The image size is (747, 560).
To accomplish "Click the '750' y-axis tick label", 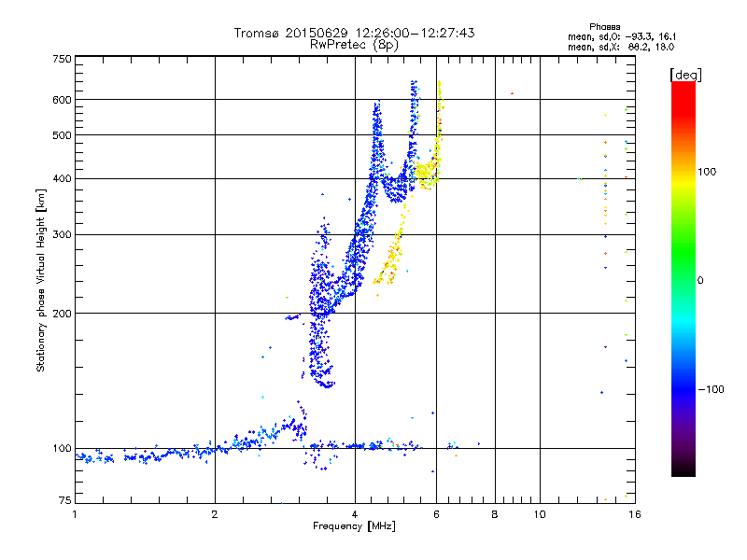I will (x=62, y=59).
